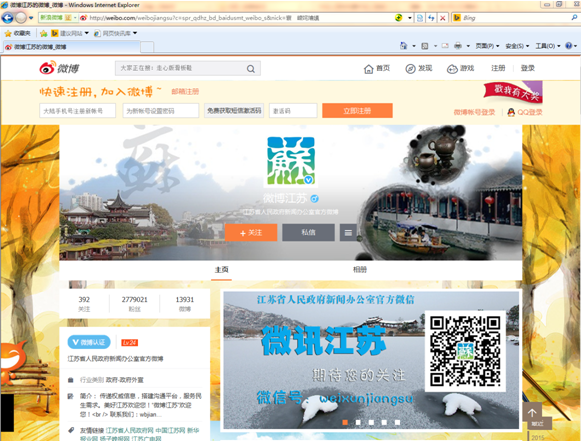Open the favorites star button
This screenshot has height=441, width=581.
coord(18,33)
